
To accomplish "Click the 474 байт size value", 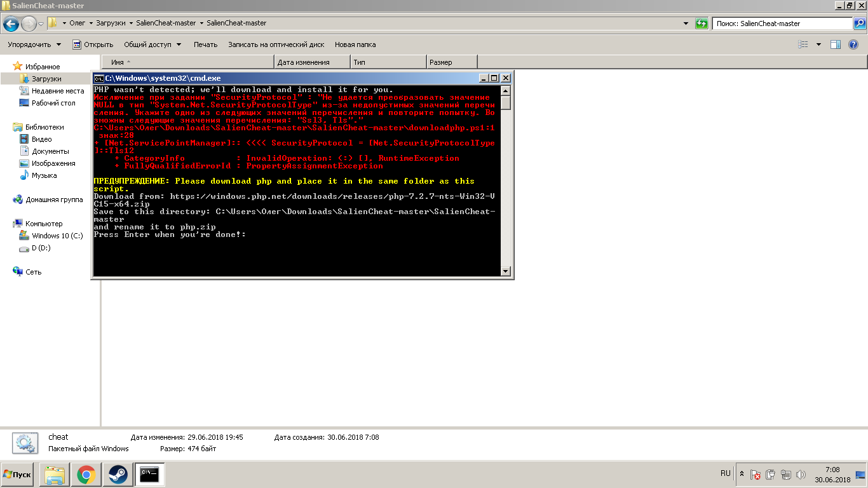I will tap(201, 449).
